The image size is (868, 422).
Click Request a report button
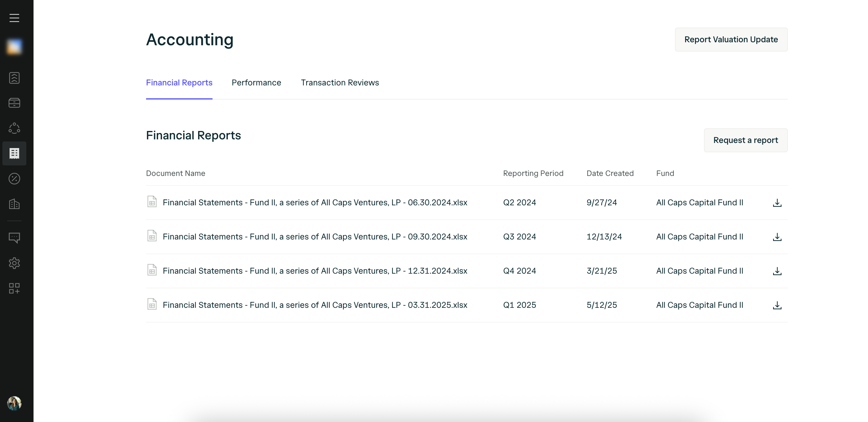(x=745, y=140)
